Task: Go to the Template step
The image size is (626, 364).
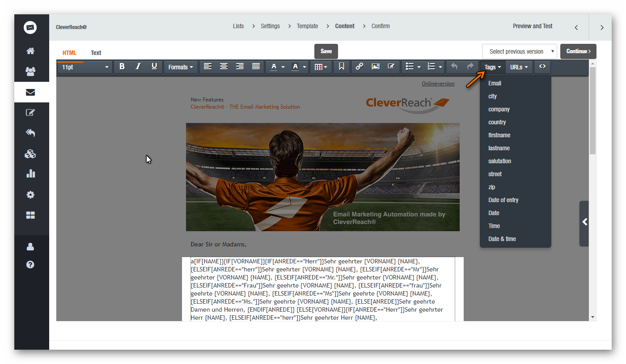Action: point(307,26)
